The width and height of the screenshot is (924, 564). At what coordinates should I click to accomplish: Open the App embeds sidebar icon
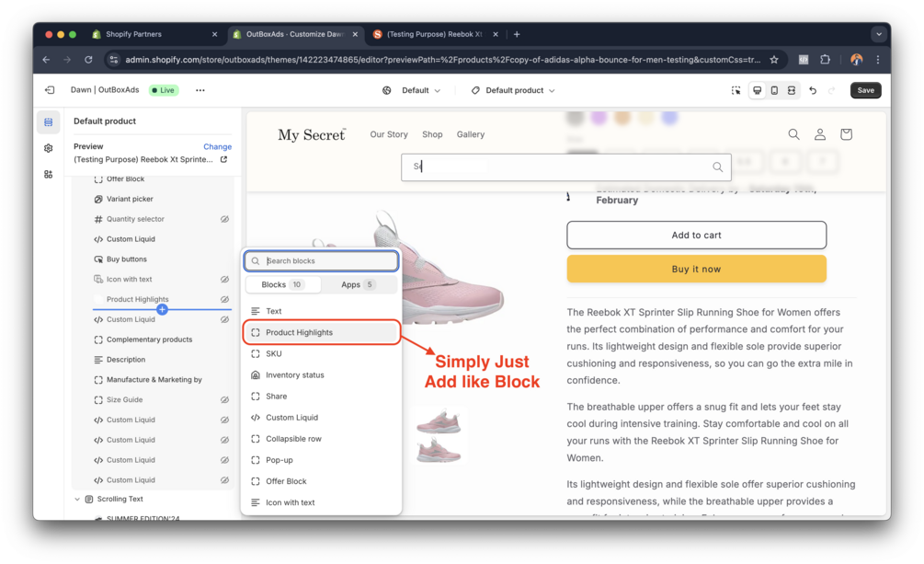[49, 174]
